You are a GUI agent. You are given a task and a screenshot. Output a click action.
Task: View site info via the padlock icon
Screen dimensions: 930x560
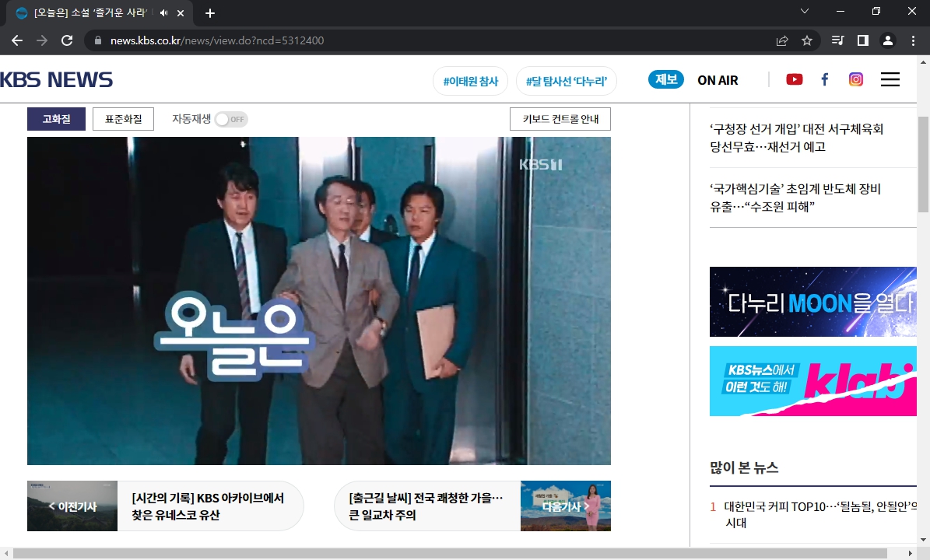[98, 40]
